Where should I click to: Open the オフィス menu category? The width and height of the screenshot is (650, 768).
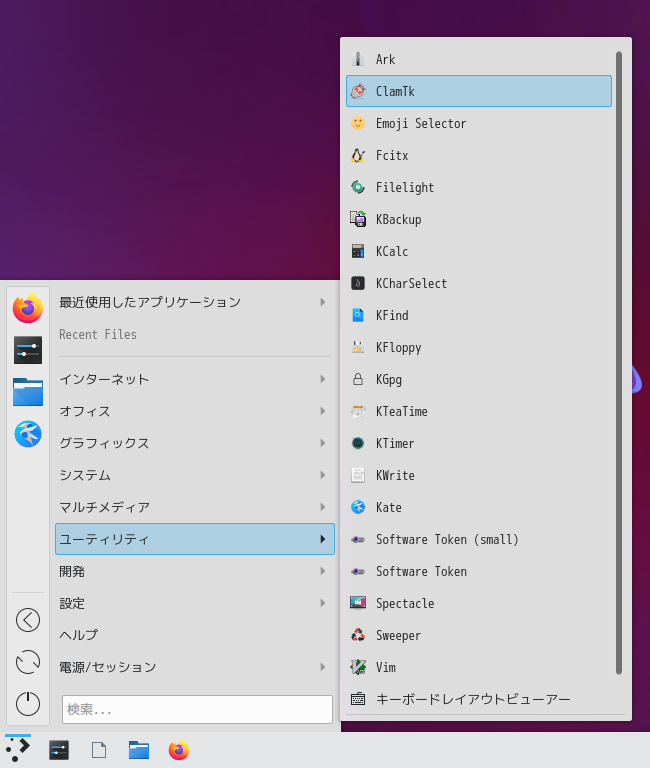pos(195,411)
